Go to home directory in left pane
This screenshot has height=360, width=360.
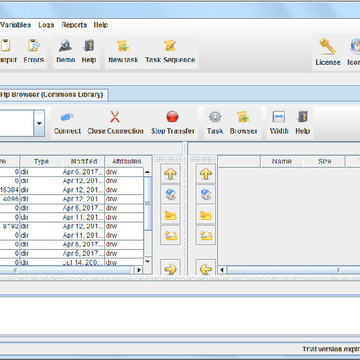(x=170, y=194)
